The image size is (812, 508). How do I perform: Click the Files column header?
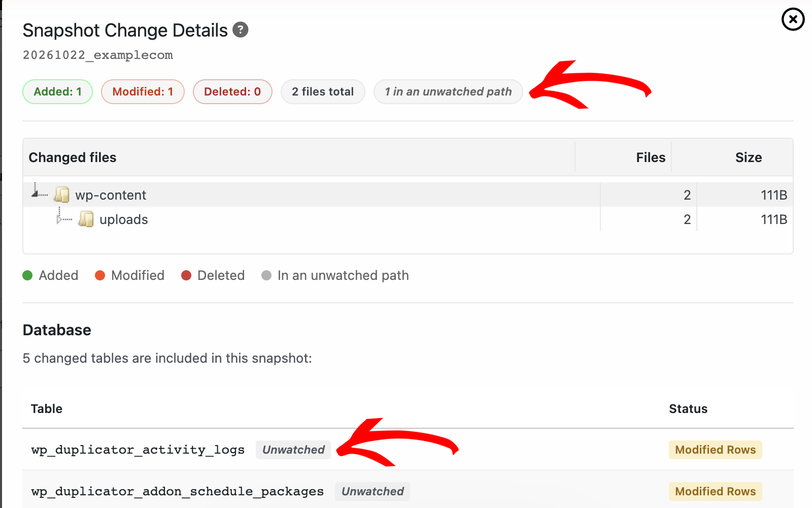click(651, 157)
